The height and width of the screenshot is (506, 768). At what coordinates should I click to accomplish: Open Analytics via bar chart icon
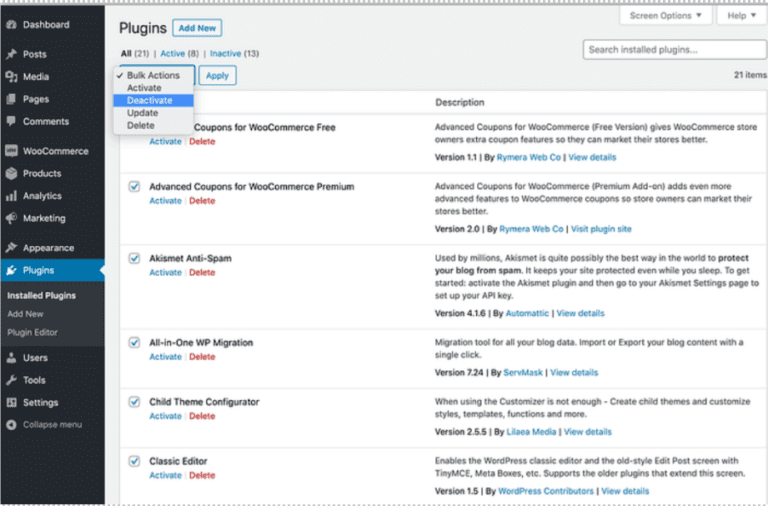click(x=11, y=196)
